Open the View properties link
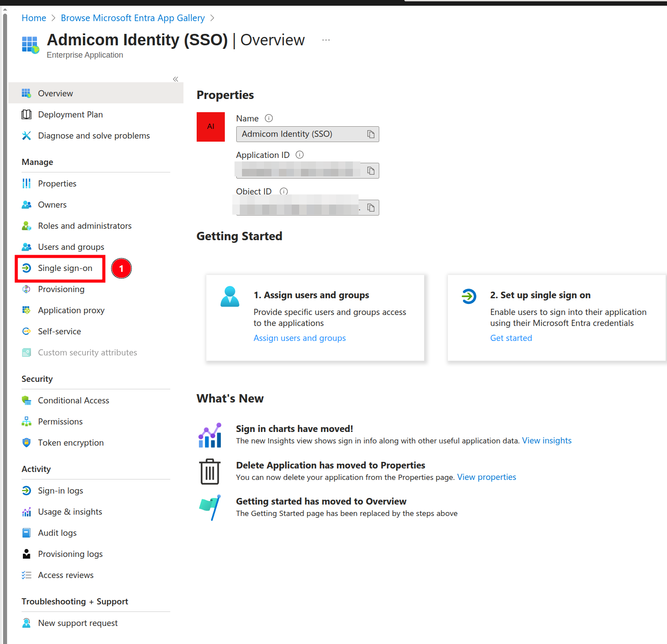 click(x=487, y=477)
